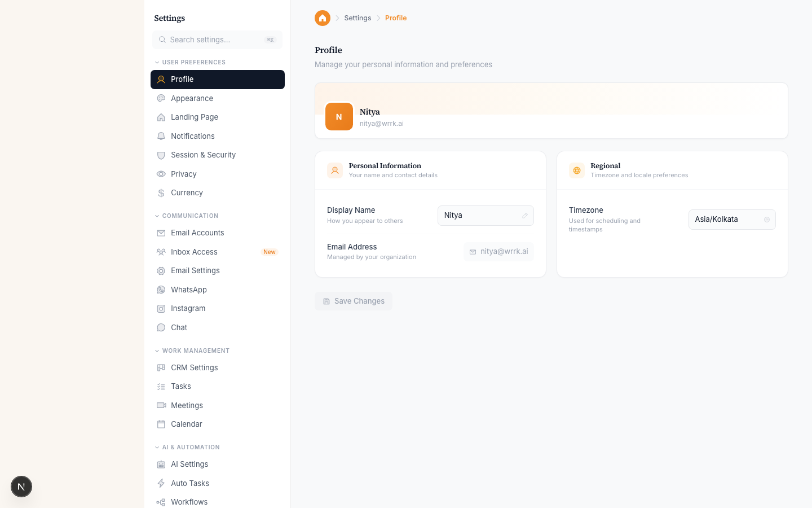Screen dimensions: 812x508
Task: Click the Save Changes button
Action: pyautogui.click(x=354, y=301)
